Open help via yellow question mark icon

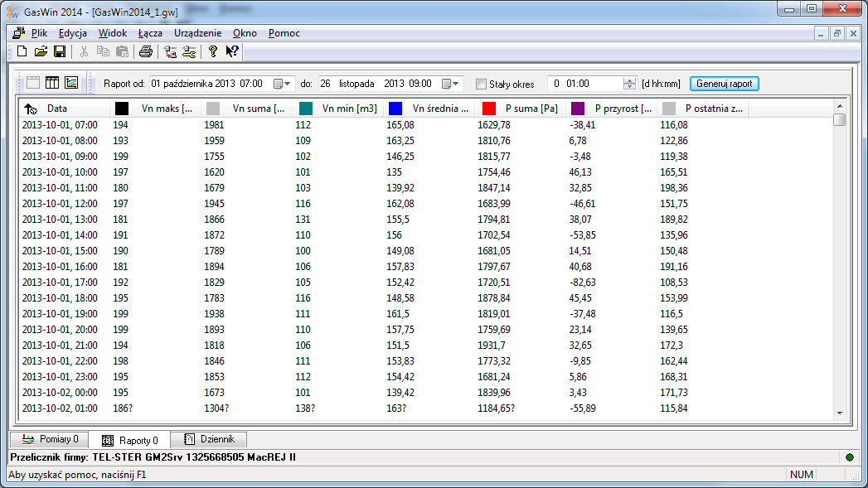pyautogui.click(x=212, y=51)
